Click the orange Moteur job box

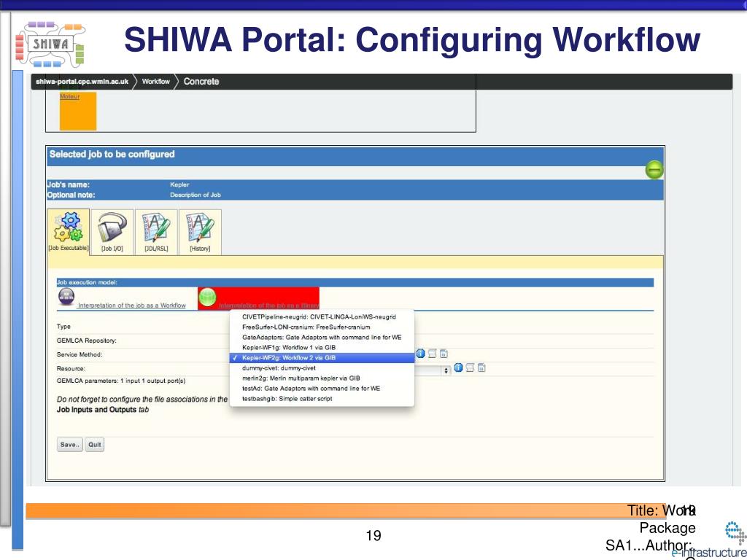point(77,111)
